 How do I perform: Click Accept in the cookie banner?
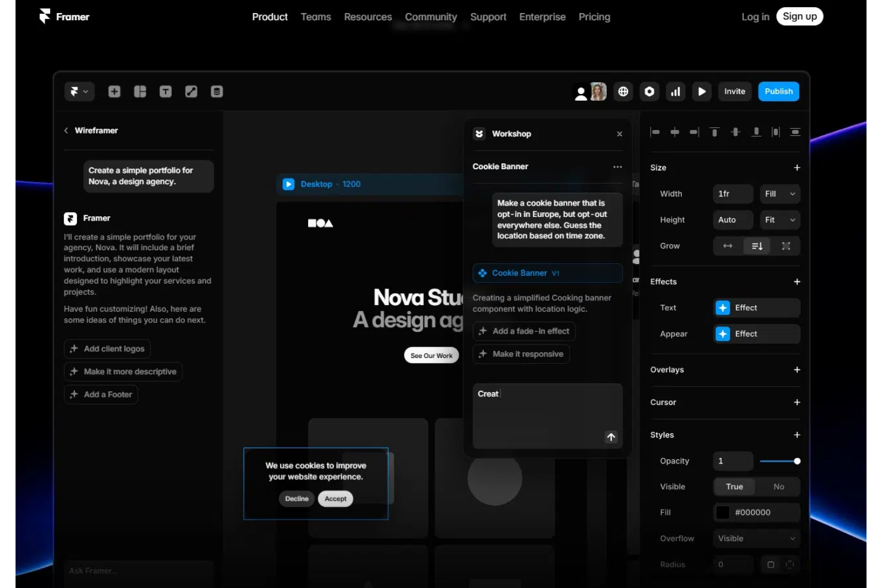(336, 499)
